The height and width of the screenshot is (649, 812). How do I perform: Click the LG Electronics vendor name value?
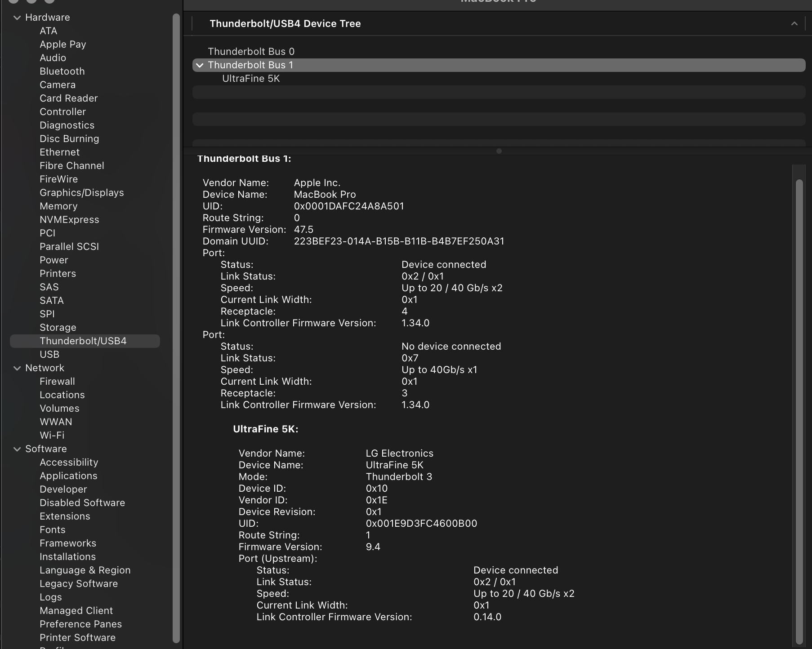click(x=399, y=453)
